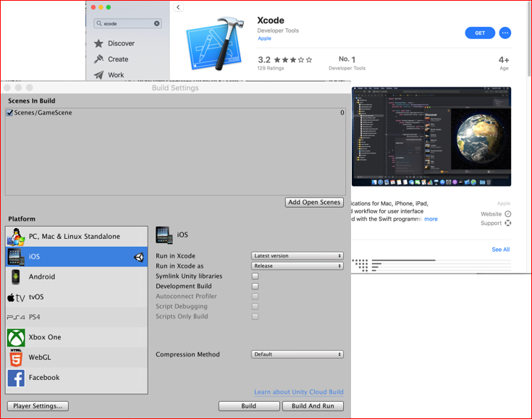Click the Work paper plane icon
This screenshot has width=532, height=419.
point(98,75)
